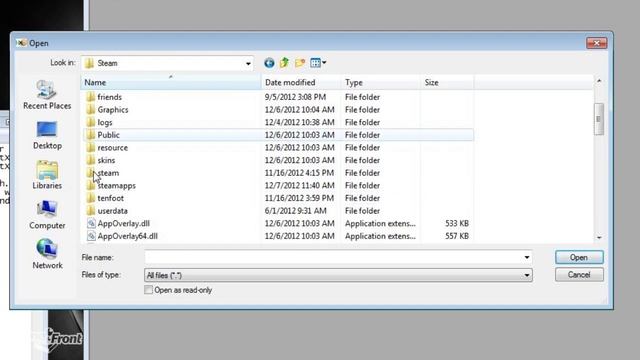This screenshot has height=360, width=640.
Task: Click the AppOverlay.dll Application extension type cell
Action: (x=380, y=224)
